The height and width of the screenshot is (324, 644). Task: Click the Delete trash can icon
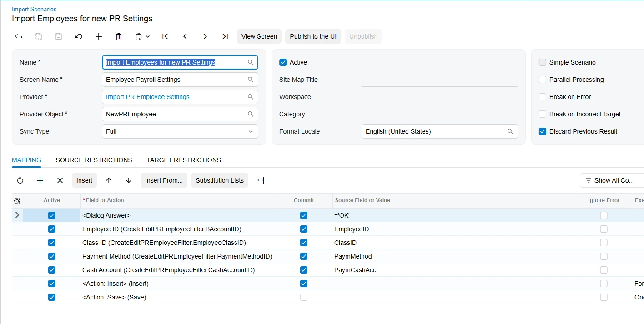[x=119, y=36]
